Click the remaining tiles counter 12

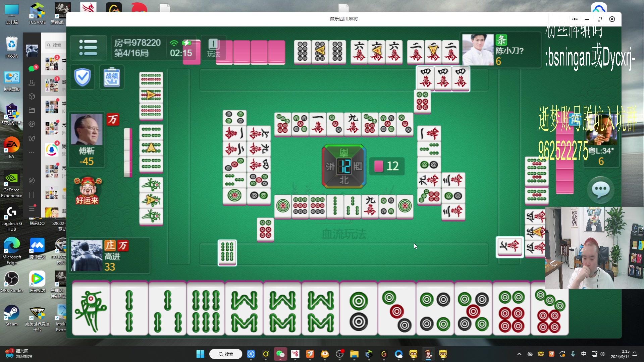point(387,166)
